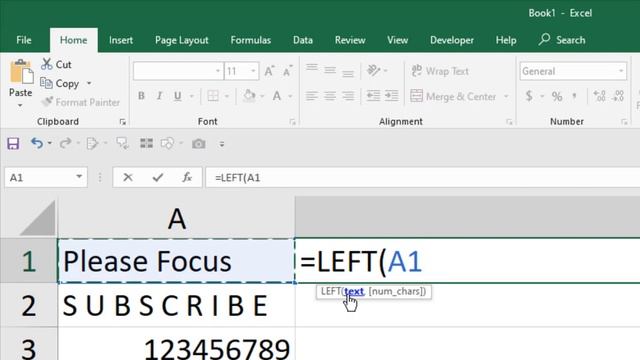Click Increase Indent icon
The image size is (640, 360).
pyautogui.click(x=392, y=96)
